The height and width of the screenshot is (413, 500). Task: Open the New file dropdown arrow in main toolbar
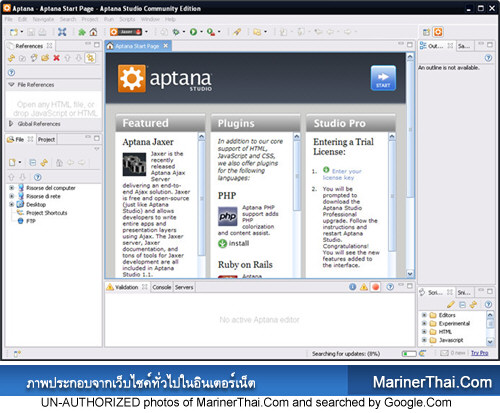point(22,32)
